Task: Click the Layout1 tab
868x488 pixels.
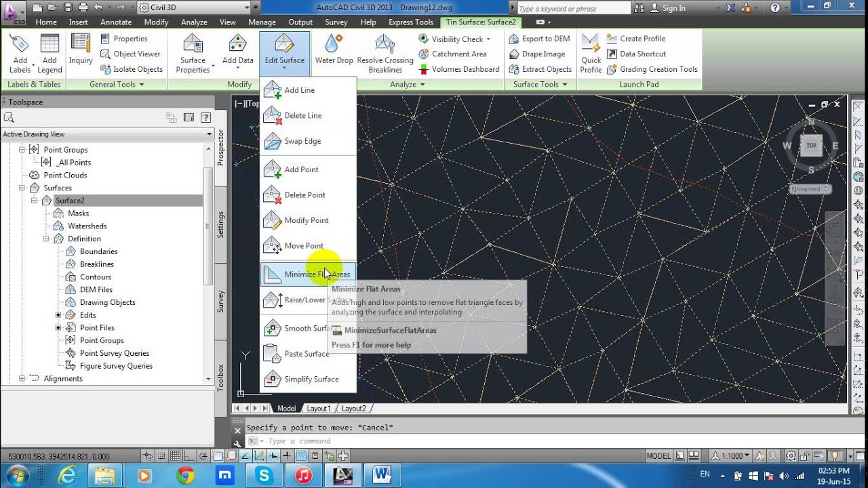Action: pos(319,409)
